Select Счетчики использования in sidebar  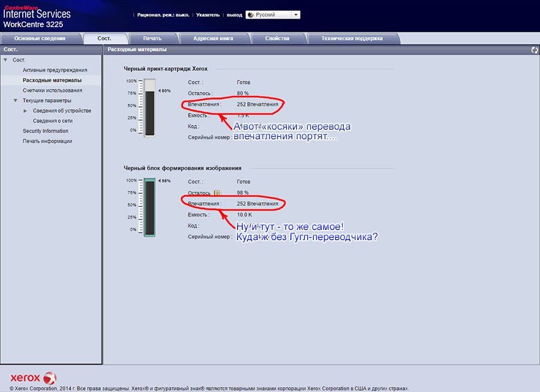[52, 91]
